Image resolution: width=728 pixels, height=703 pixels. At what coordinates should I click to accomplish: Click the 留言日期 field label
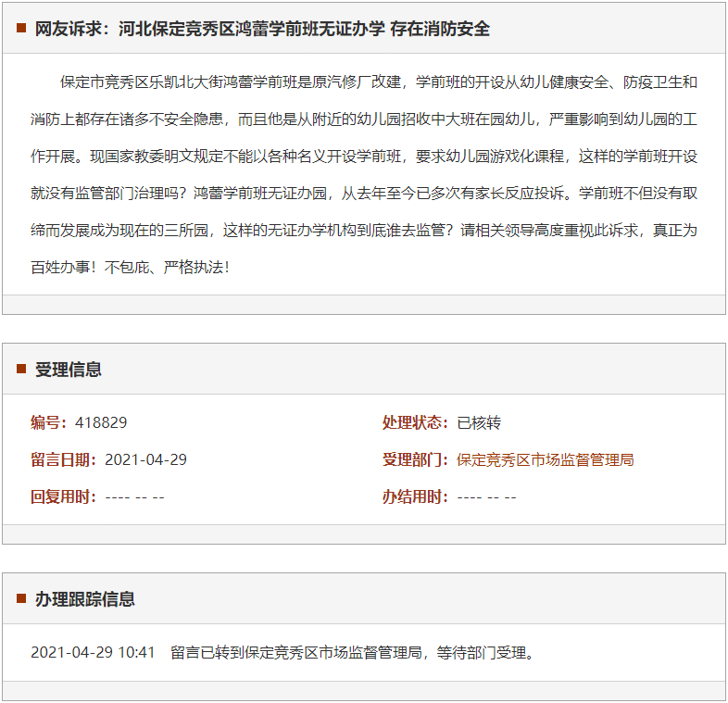point(63,459)
